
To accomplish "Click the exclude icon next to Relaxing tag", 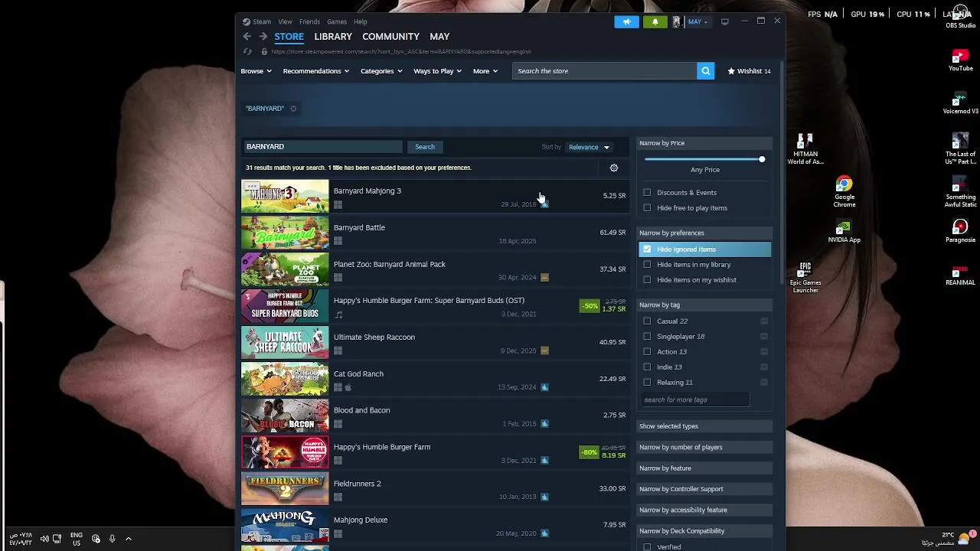I will (763, 383).
